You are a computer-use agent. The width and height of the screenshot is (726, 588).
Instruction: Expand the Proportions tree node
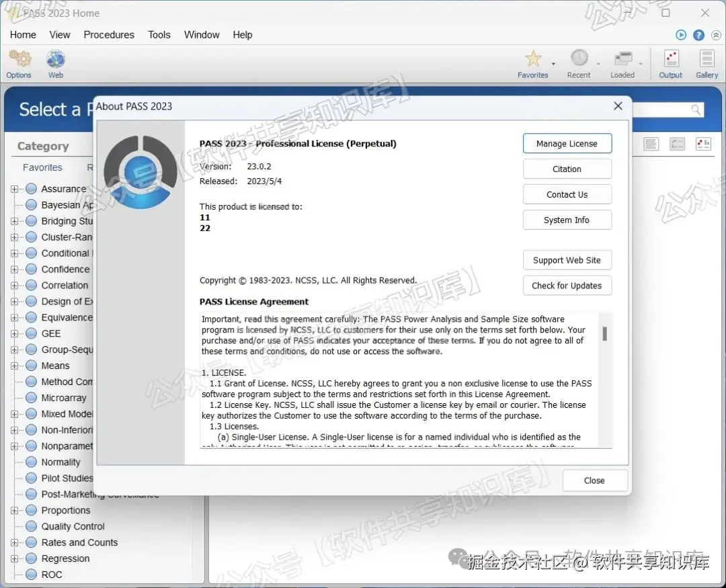14,511
